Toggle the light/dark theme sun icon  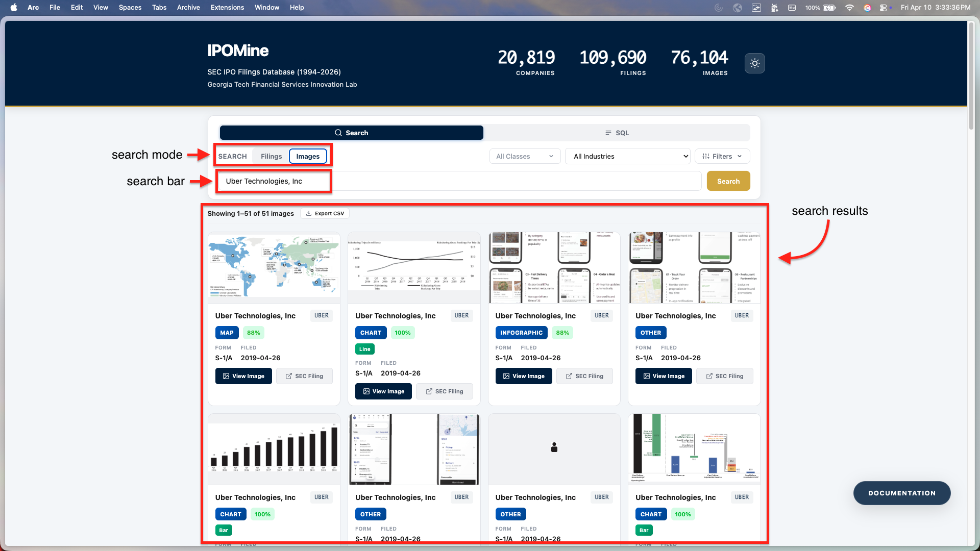coord(755,63)
